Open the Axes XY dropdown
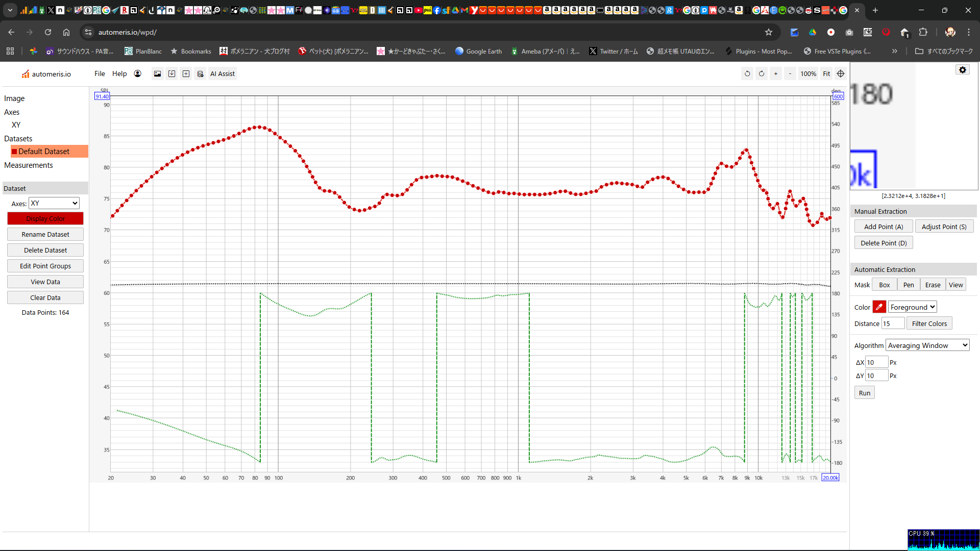 coord(54,204)
